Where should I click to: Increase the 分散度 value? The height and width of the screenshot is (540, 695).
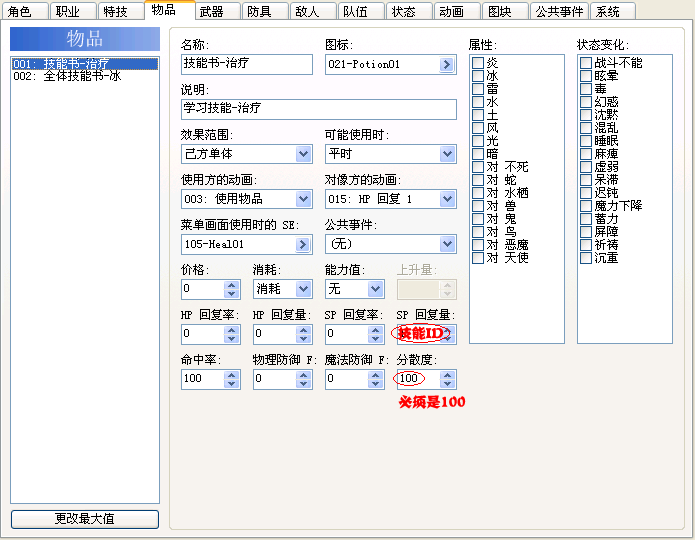click(447, 375)
